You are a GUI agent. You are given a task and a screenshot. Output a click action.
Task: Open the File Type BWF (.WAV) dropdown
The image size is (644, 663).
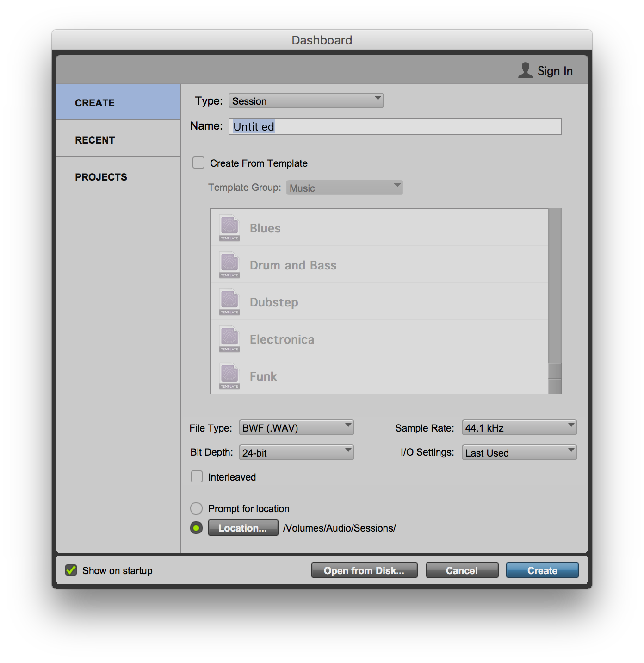pos(296,427)
